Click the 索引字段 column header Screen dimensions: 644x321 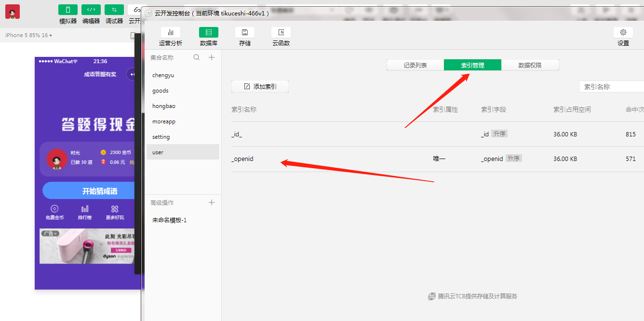(x=494, y=109)
